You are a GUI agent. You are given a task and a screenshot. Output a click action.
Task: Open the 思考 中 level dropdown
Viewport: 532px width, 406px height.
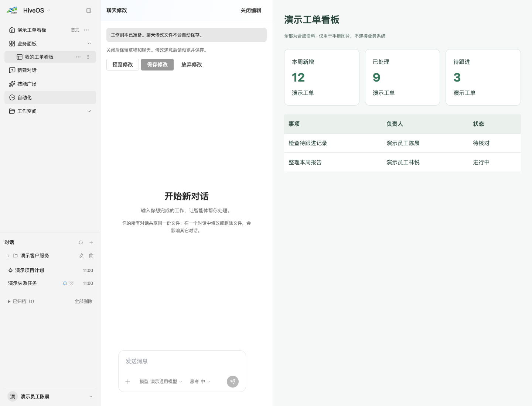[x=200, y=382]
